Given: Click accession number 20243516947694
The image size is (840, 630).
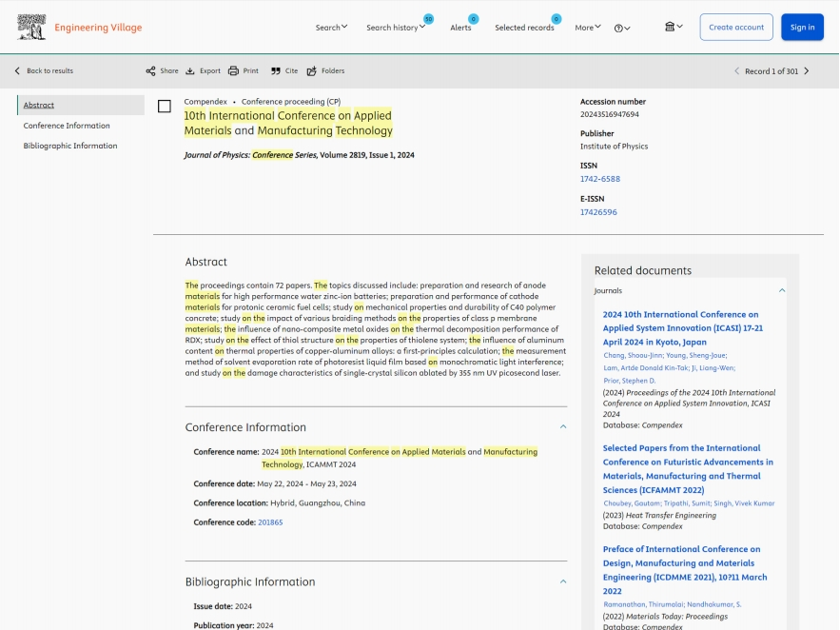Looking at the screenshot, I should 610,114.
